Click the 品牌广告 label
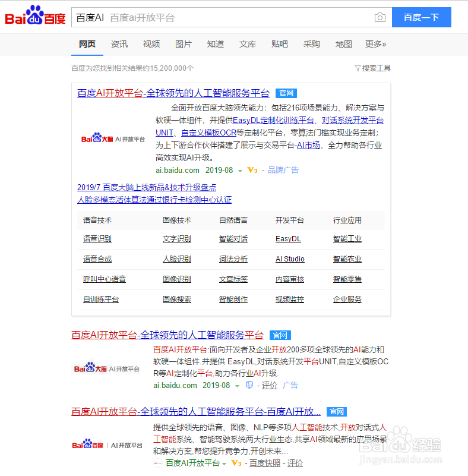468x476 pixels. point(283,171)
